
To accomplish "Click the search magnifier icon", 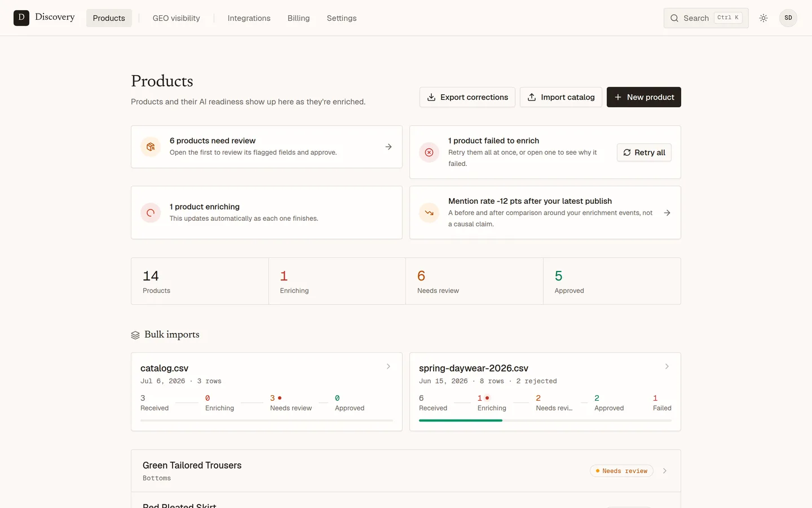I will (674, 18).
